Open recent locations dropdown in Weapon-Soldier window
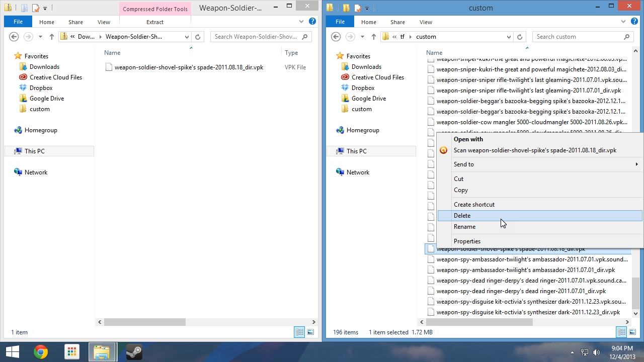This screenshot has width=644, height=362. click(x=40, y=37)
